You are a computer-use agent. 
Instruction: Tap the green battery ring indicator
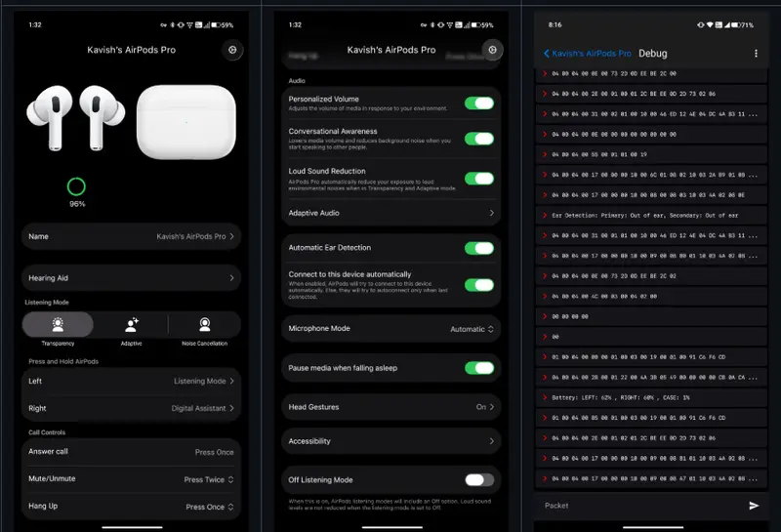[76, 186]
